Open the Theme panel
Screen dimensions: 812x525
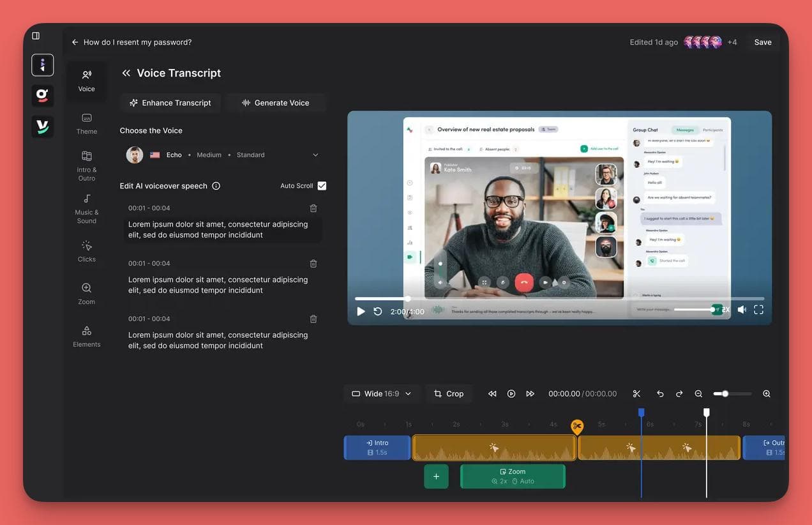[x=86, y=123]
